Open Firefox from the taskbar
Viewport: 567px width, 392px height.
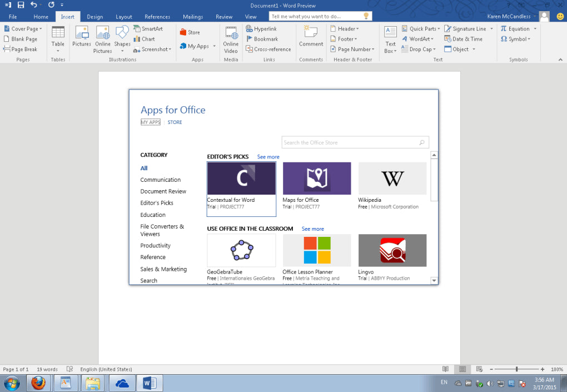[38, 383]
